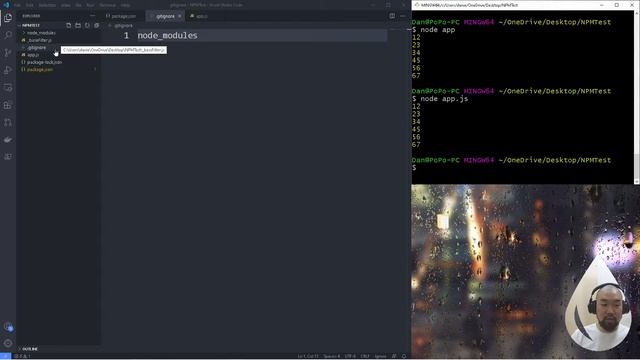Open the Extensions view
The width and height of the screenshot is (640, 360).
tap(8, 105)
